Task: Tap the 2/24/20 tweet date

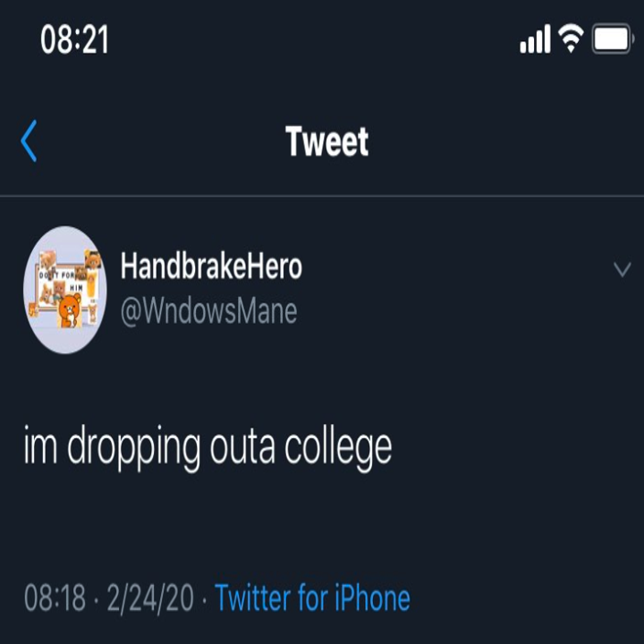Action: click(x=150, y=597)
